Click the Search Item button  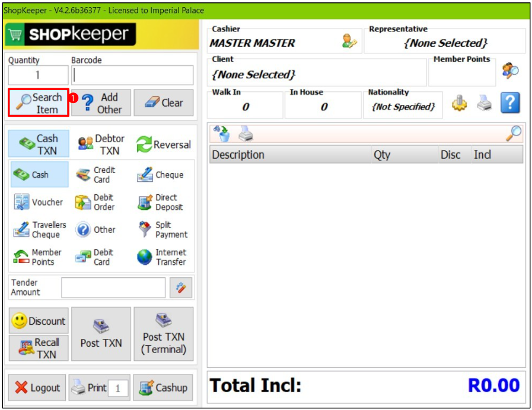pyautogui.click(x=39, y=102)
